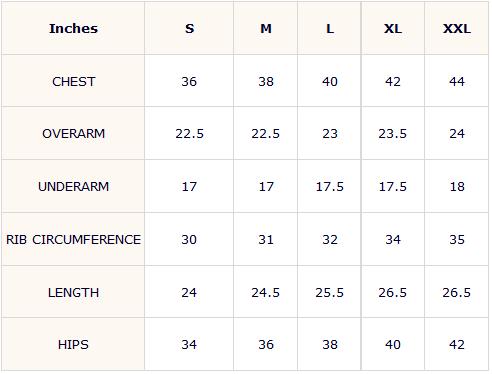Select the XL size column header
The height and width of the screenshot is (374, 492).
click(x=393, y=29)
